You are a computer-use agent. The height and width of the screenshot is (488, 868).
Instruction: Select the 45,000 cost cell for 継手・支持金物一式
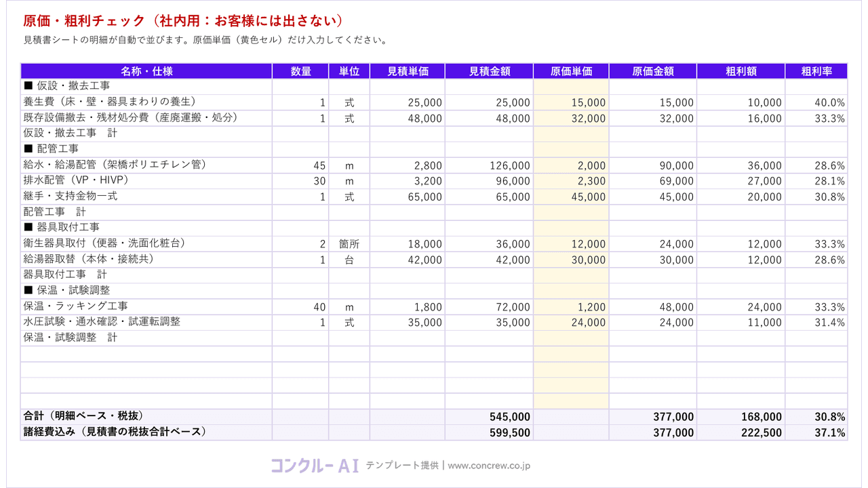tap(571, 197)
